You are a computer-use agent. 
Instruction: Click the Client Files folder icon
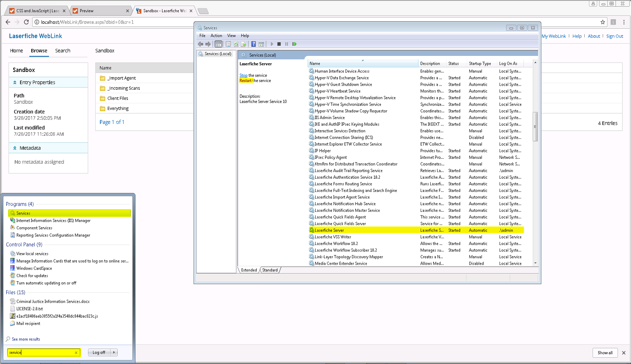(x=103, y=98)
